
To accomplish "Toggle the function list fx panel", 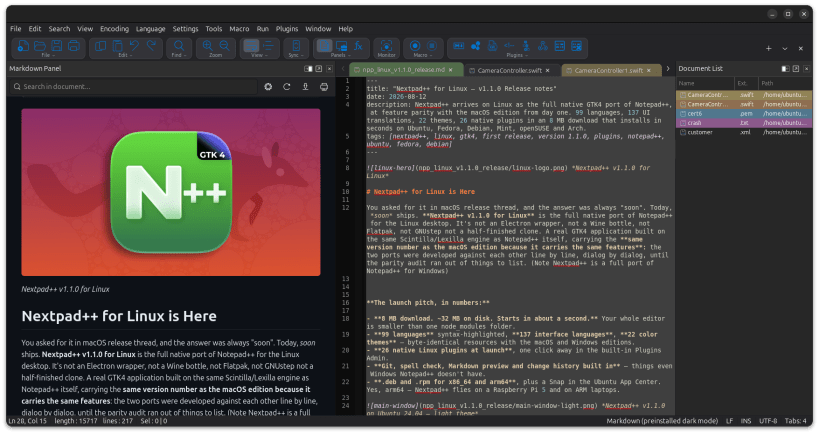I will click(x=358, y=46).
